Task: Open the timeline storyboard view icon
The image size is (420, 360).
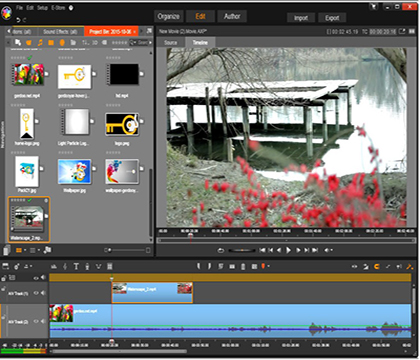Action: [5, 266]
